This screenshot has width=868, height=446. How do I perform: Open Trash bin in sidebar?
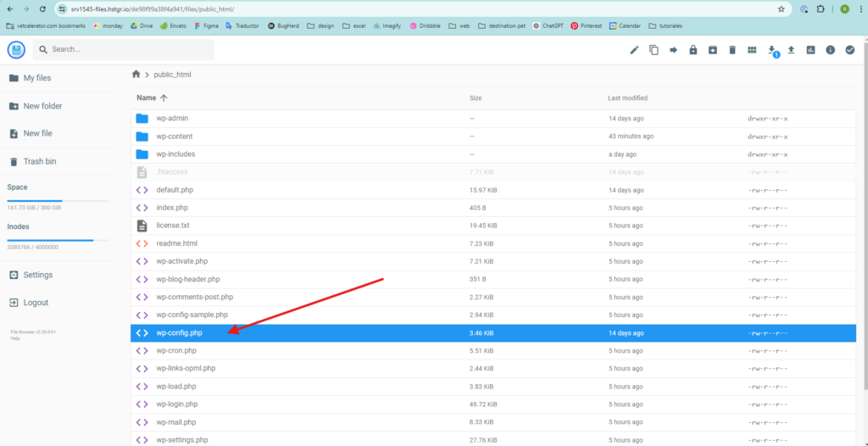click(39, 161)
